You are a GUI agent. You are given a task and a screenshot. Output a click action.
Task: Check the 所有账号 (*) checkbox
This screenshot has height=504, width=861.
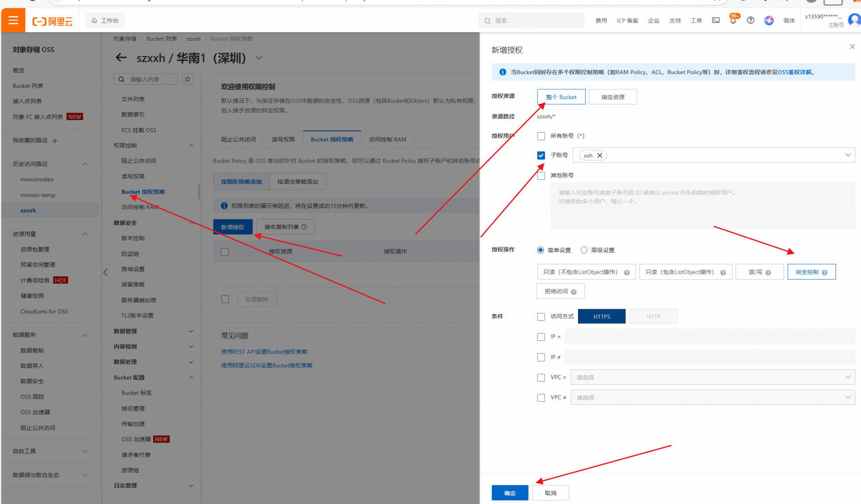(x=541, y=136)
